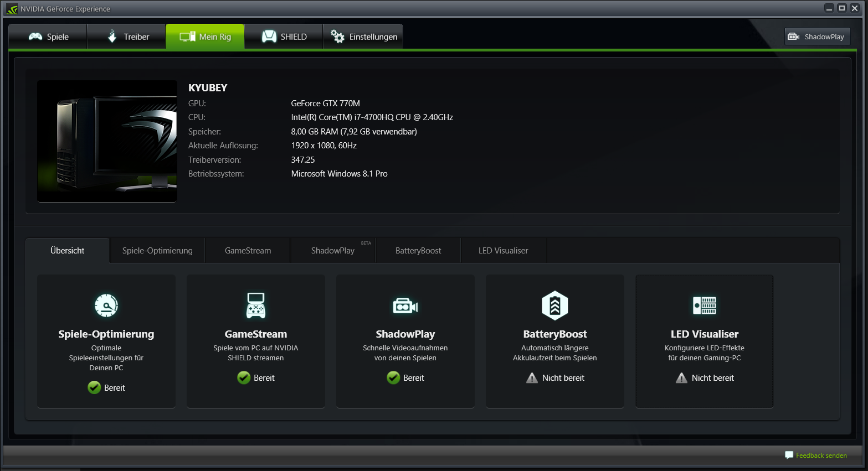Open the LED Visualiser sub-tab
The width and height of the screenshot is (868, 471).
click(503, 251)
